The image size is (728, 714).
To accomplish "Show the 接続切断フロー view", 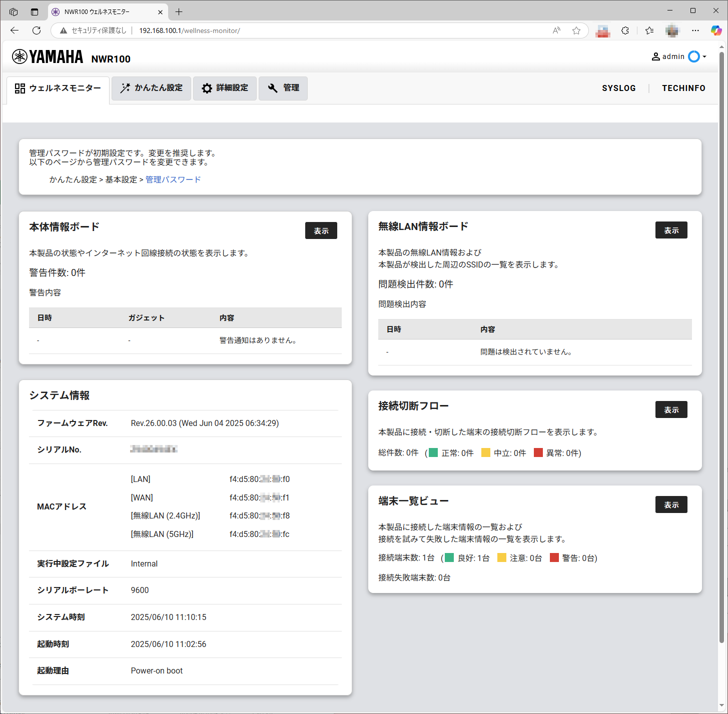I will 671,409.
